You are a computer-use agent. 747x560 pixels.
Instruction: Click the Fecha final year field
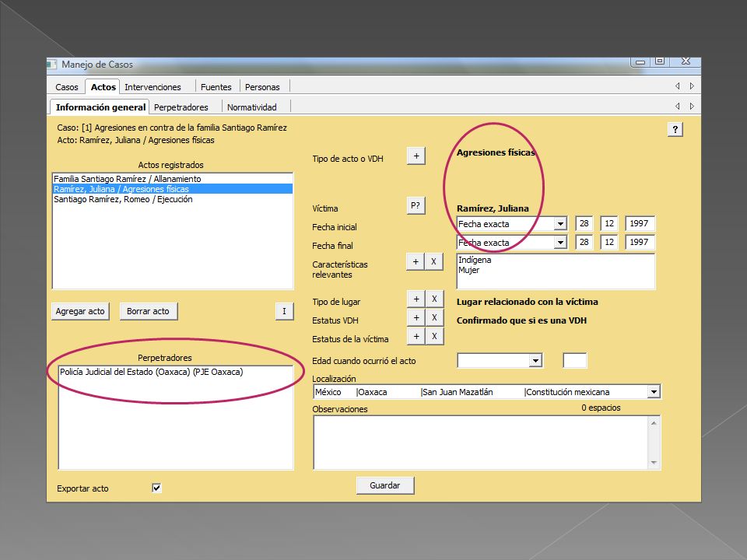640,242
